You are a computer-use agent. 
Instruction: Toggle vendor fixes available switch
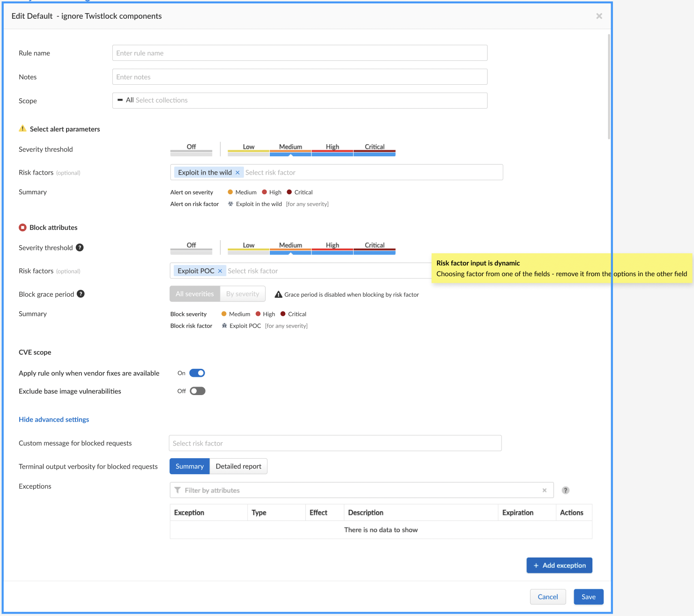click(197, 373)
